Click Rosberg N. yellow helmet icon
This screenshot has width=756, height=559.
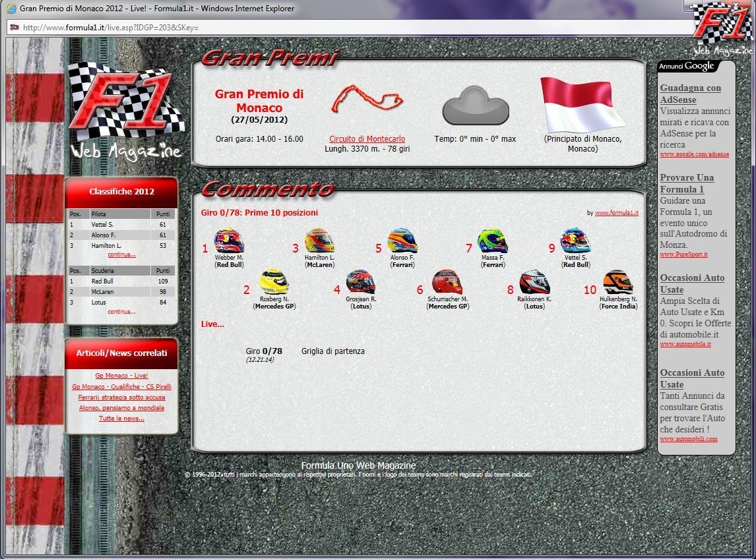274,282
